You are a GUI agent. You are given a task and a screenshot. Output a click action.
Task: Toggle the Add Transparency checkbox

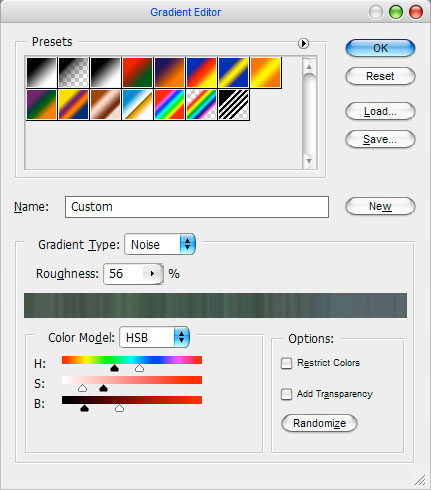286,394
